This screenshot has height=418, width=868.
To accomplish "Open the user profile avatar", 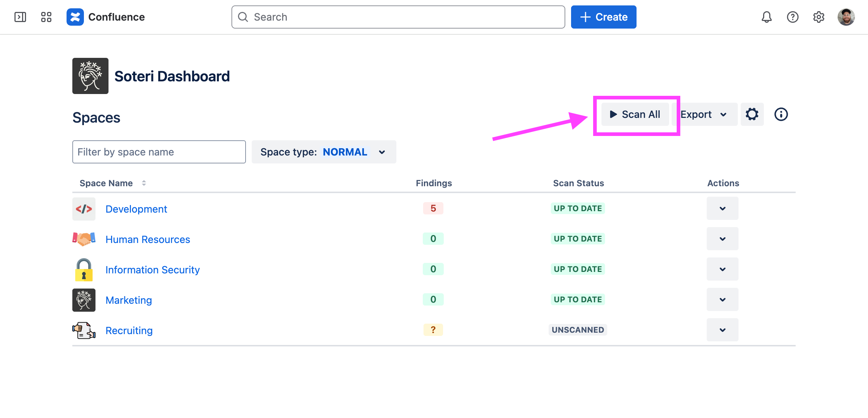I will click(846, 17).
